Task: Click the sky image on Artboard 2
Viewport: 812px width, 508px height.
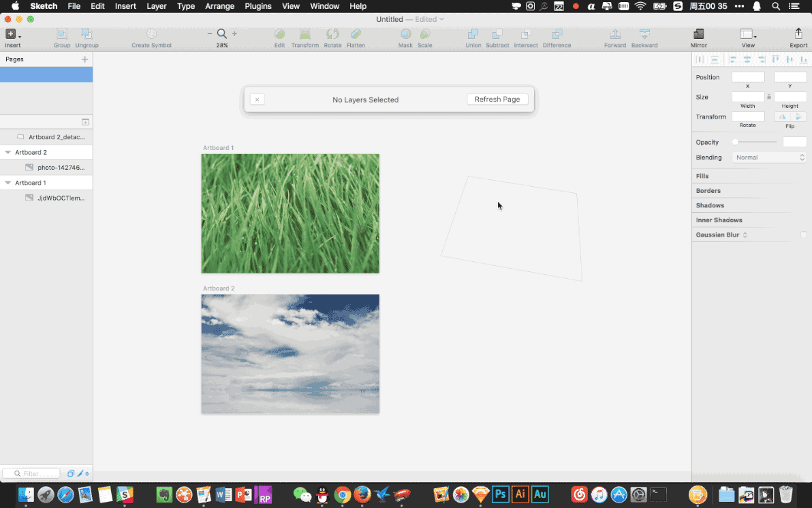Action: (x=290, y=354)
